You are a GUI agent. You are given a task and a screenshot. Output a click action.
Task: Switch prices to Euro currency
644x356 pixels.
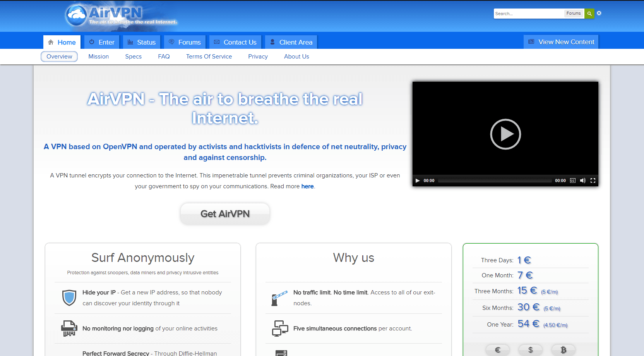click(x=498, y=350)
